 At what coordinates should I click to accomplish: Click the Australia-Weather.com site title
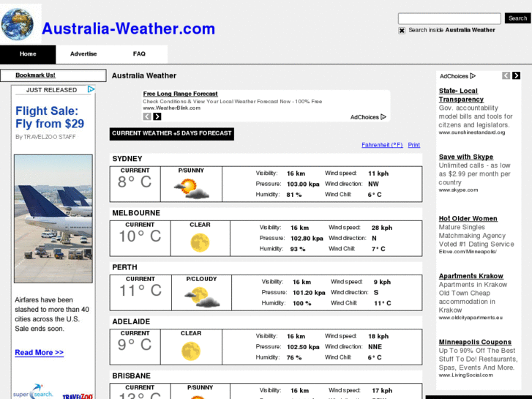128,29
